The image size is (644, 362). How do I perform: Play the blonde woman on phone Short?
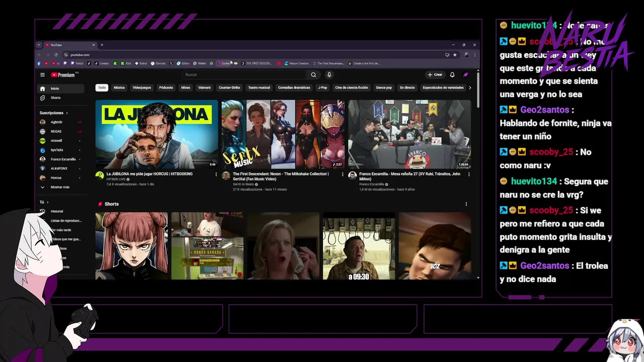[283, 246]
